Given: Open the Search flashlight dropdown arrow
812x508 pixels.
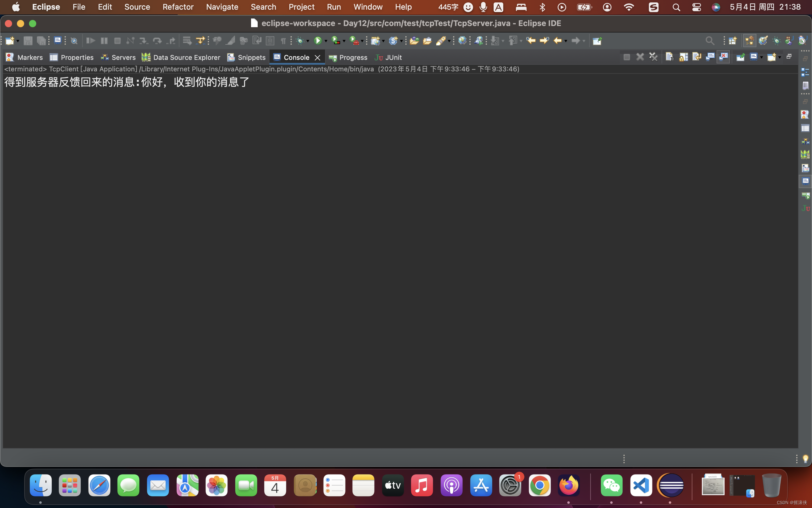Looking at the screenshot, I should point(449,41).
